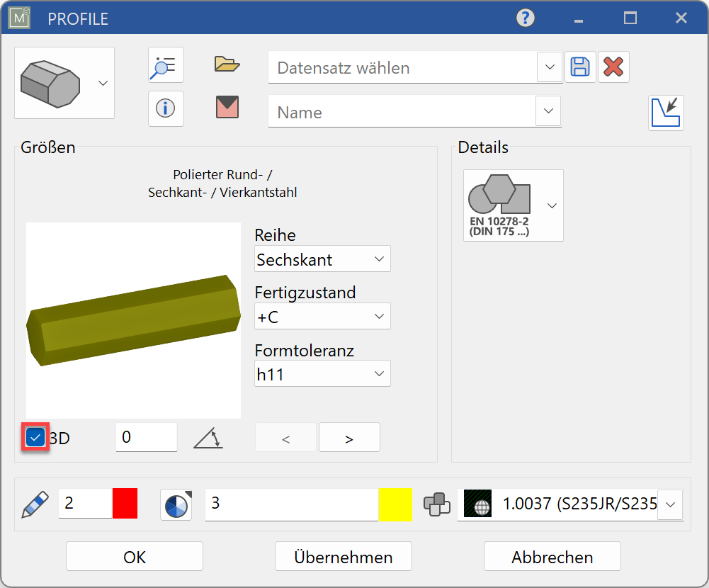This screenshot has height=588, width=709.
Task: Click the yellow color swatch
Action: (395, 504)
